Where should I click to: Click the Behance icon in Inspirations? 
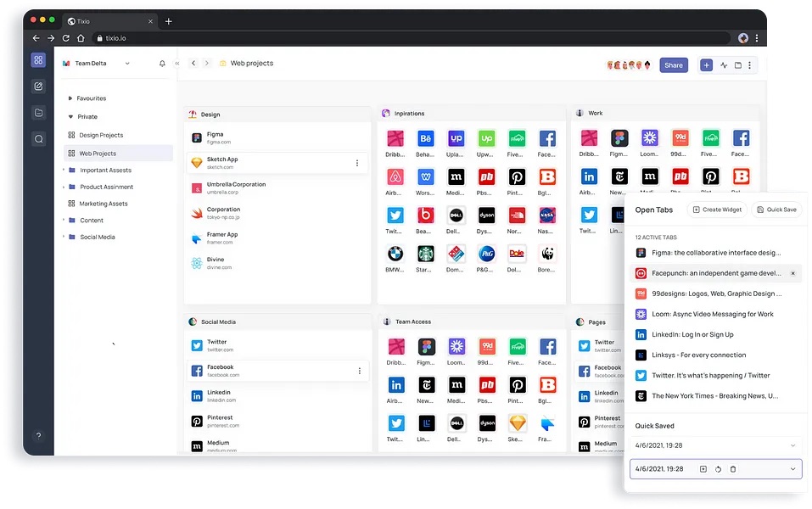[x=425, y=139]
